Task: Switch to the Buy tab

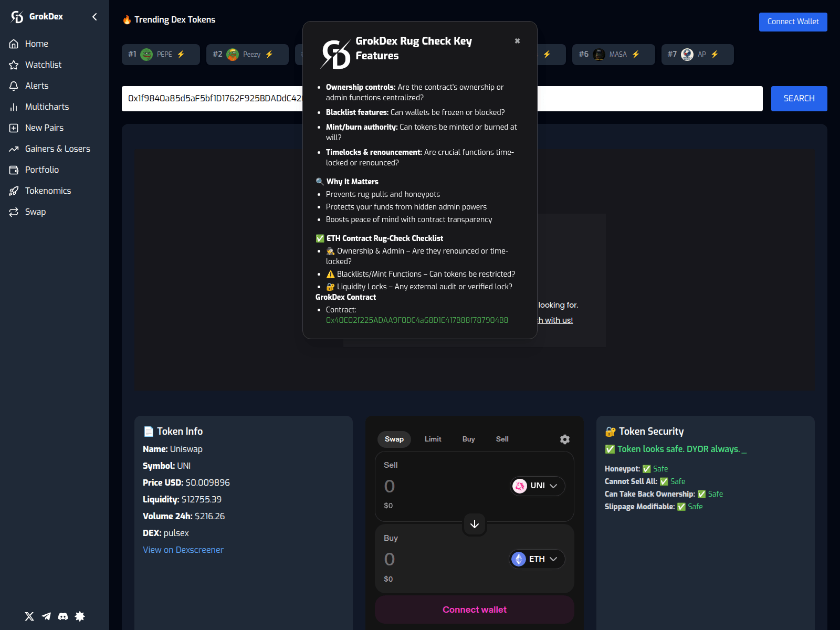Action: pyautogui.click(x=468, y=439)
